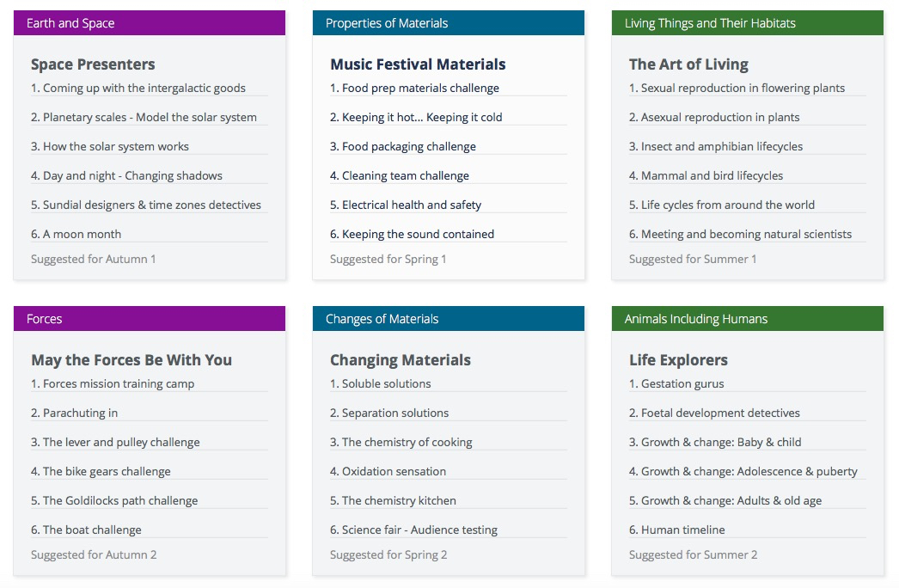
Task: Open the 'May the Forces Be With You' unit
Action: point(131,360)
